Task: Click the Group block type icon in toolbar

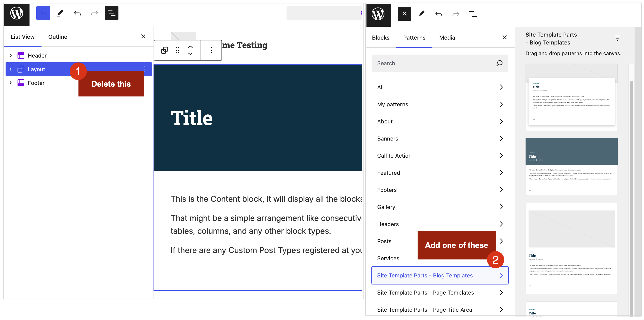Action: [x=164, y=50]
